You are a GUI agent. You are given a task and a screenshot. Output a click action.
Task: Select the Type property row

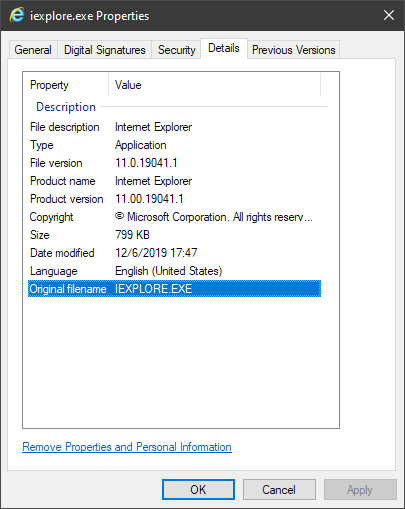coord(174,145)
